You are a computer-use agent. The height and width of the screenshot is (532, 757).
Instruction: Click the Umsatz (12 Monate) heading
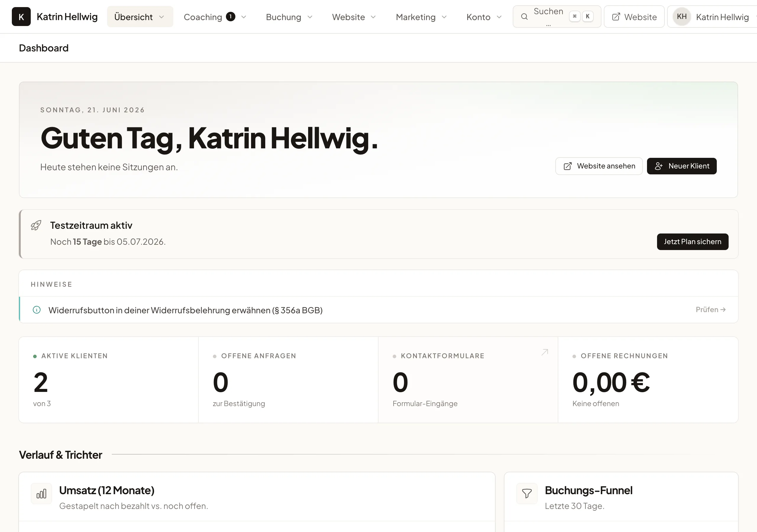(x=107, y=490)
